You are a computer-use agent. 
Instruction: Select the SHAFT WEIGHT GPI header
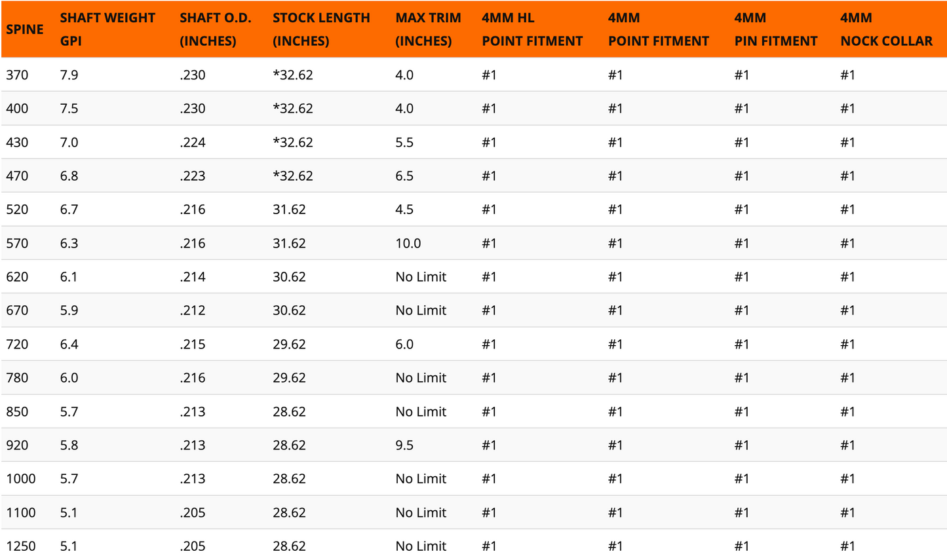tap(107, 29)
